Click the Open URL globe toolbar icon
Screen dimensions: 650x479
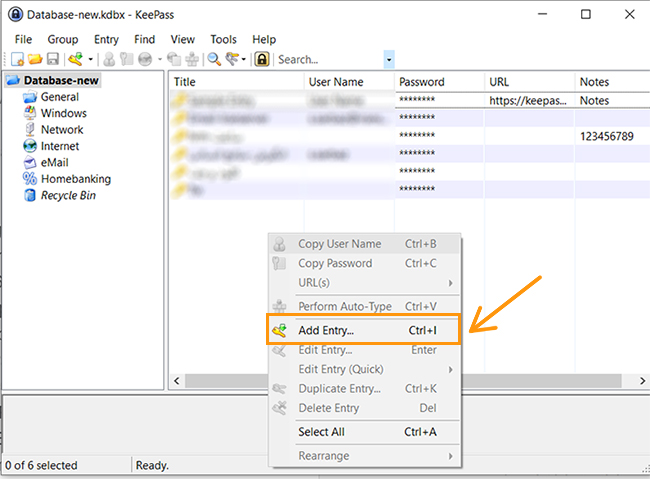[x=145, y=59]
